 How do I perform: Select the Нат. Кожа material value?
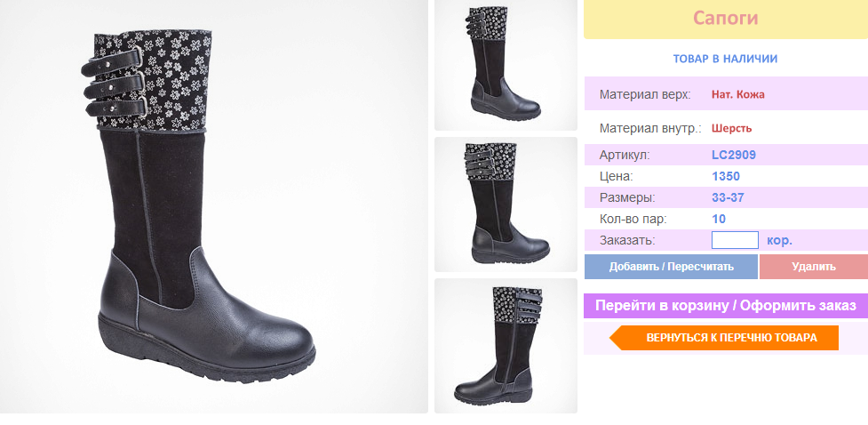738,94
